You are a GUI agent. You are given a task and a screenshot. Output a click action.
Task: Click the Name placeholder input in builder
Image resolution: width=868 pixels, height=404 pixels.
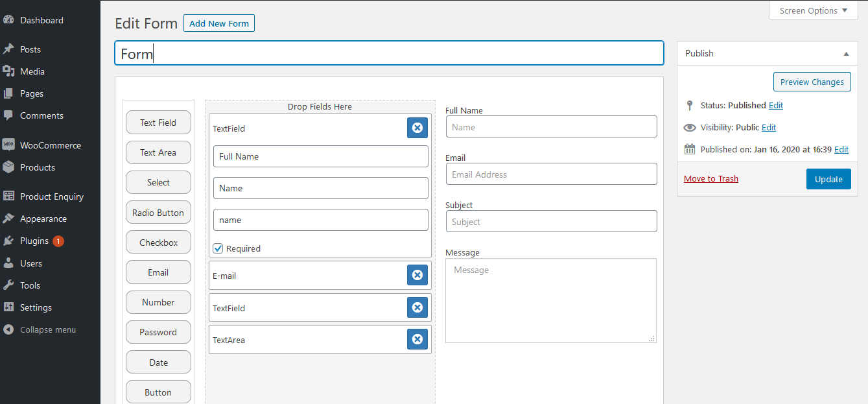click(x=321, y=188)
